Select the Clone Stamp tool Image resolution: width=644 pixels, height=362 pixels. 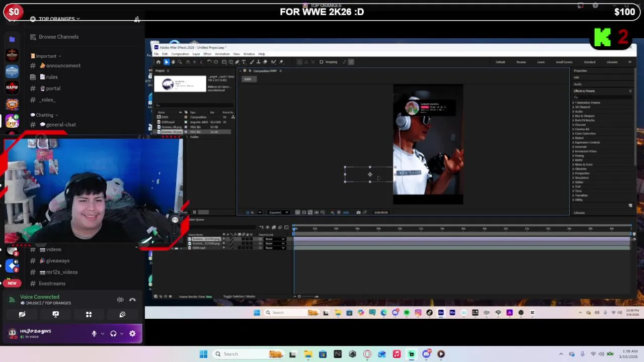point(258,62)
